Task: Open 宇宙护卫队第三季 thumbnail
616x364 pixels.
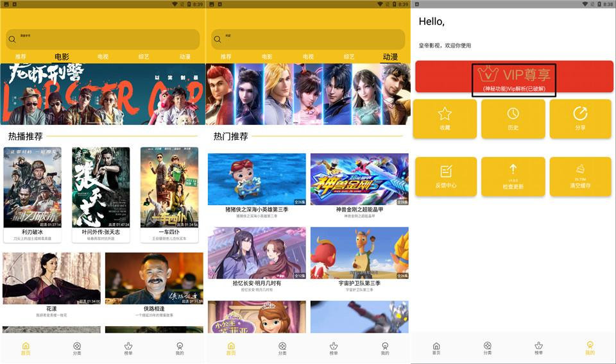Action: point(359,253)
